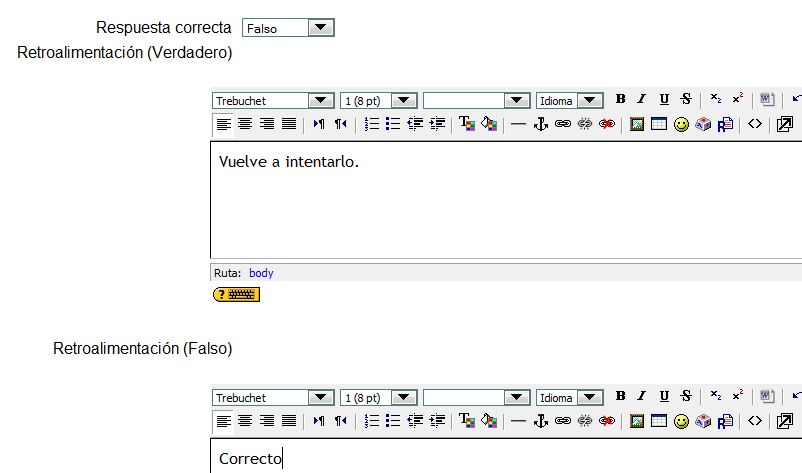The width and height of the screenshot is (802, 473).
Task: Pick background color in Falso editor toolbar
Action: click(488, 421)
